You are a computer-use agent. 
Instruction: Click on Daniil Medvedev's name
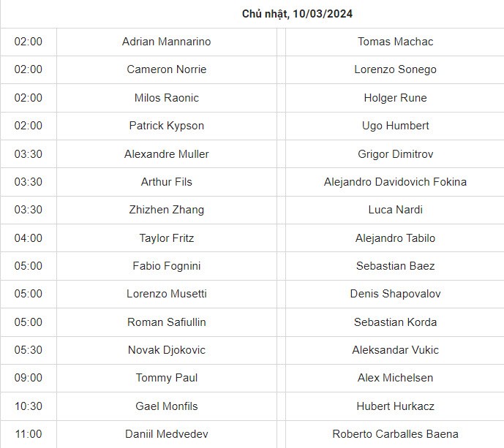166,434
